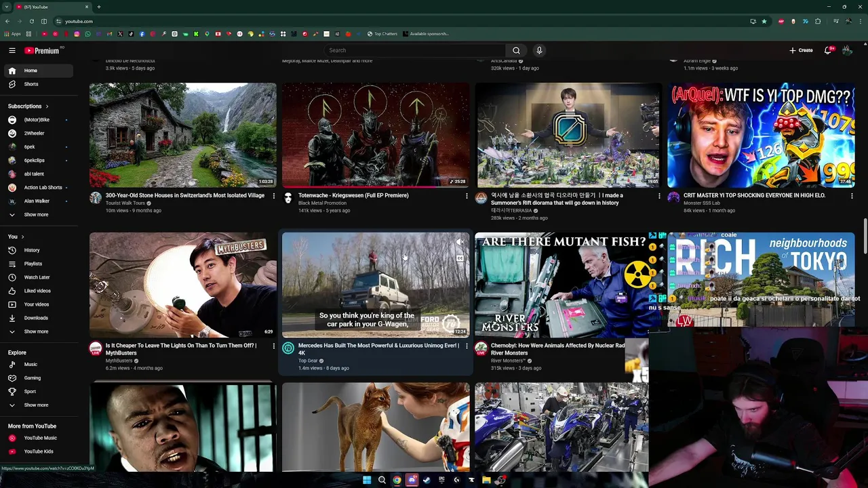Mute the Unimog preview video
Screen dimensions: 868x488
(x=460, y=243)
